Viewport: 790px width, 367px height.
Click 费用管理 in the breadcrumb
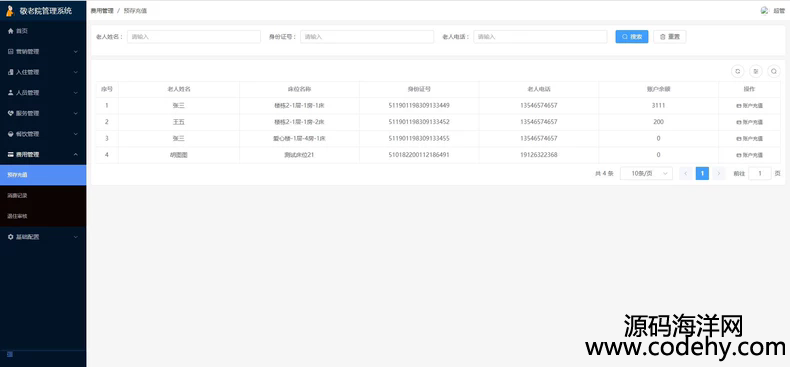click(x=102, y=11)
